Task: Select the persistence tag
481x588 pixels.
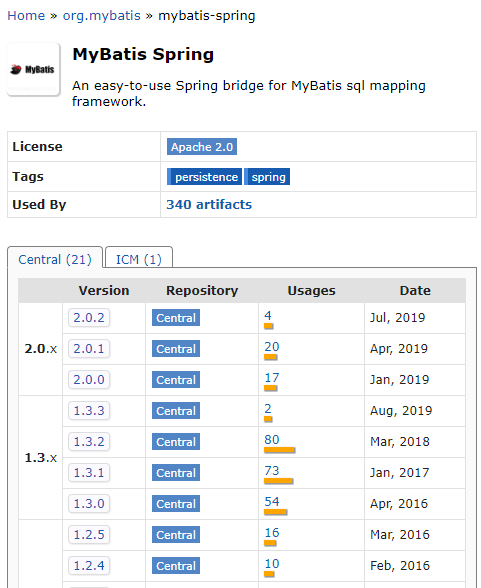Action: pos(204,177)
